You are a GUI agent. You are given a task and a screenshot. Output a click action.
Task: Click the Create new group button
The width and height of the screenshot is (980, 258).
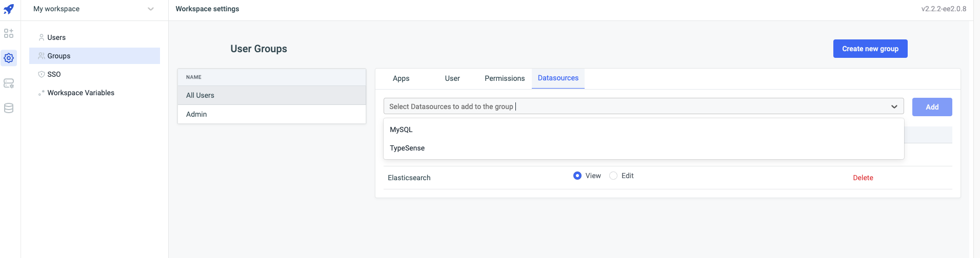(870, 49)
